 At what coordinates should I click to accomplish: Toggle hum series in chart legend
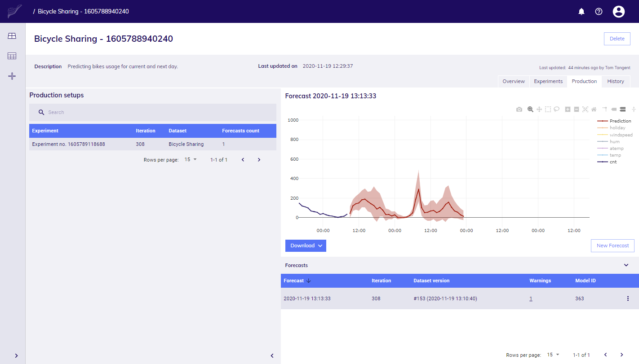pyautogui.click(x=608, y=141)
